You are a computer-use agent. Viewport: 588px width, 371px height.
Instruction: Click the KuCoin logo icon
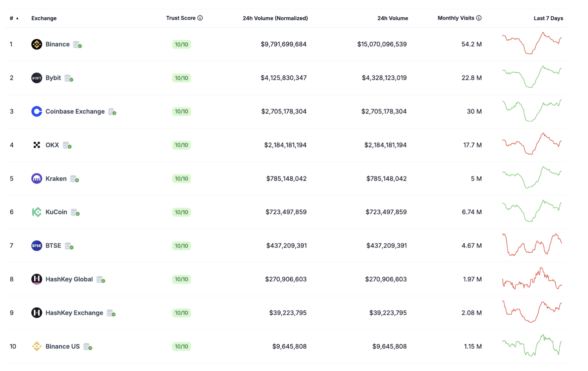[x=36, y=212]
